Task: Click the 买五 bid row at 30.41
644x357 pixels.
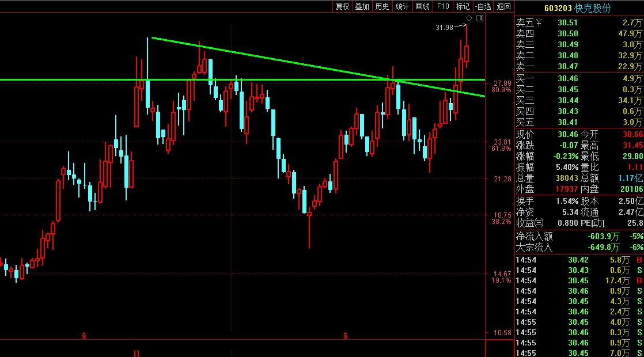Action: pos(579,122)
